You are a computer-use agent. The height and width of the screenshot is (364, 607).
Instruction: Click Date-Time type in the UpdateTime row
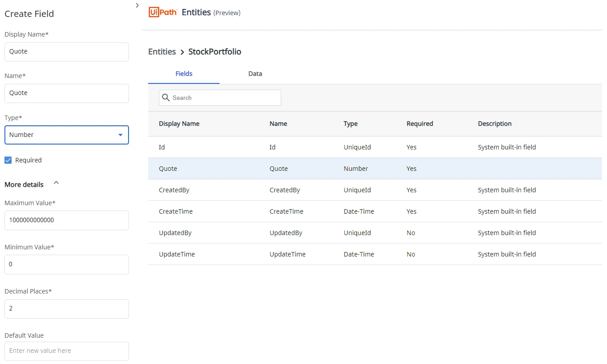[359, 254]
